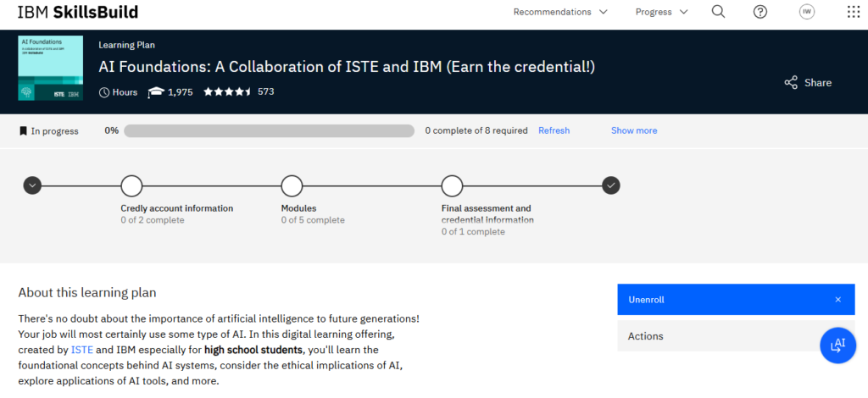Image resolution: width=868 pixels, height=398 pixels.
Task: Click the left timeline chevron circle
Action: [x=33, y=185]
